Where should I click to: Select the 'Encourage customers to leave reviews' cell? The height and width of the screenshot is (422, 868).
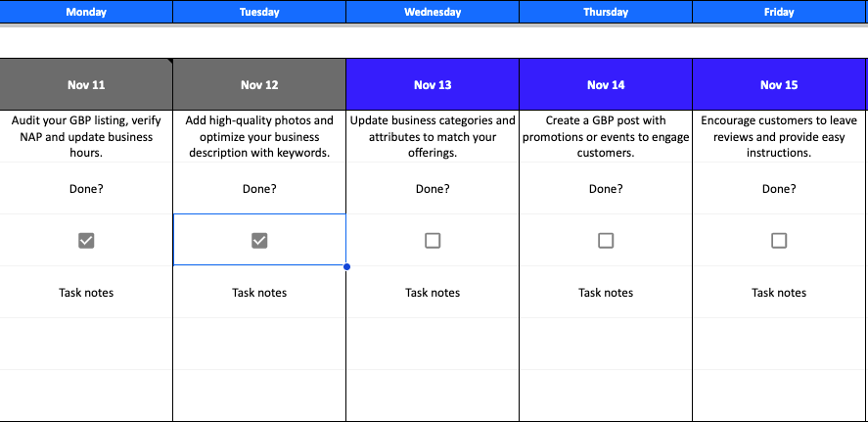pyautogui.click(x=779, y=136)
